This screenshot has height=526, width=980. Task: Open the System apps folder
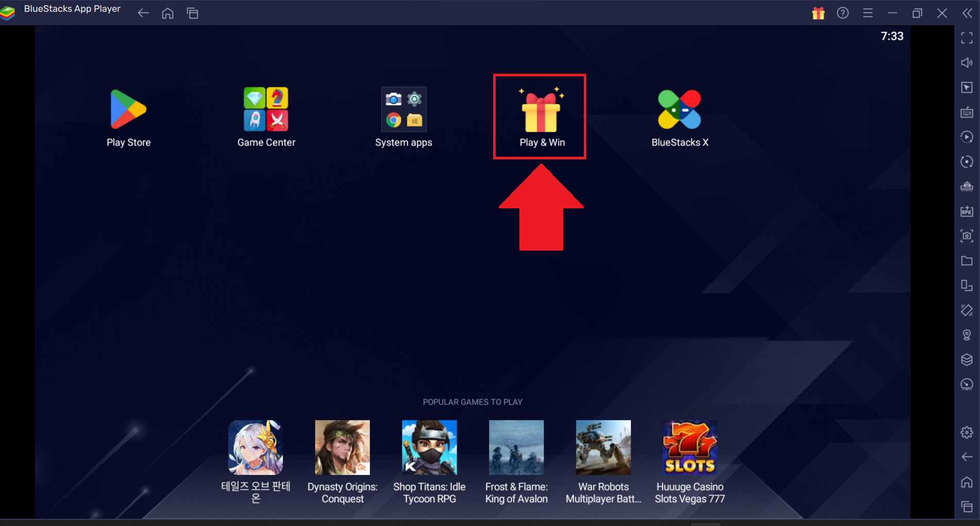[x=403, y=109]
